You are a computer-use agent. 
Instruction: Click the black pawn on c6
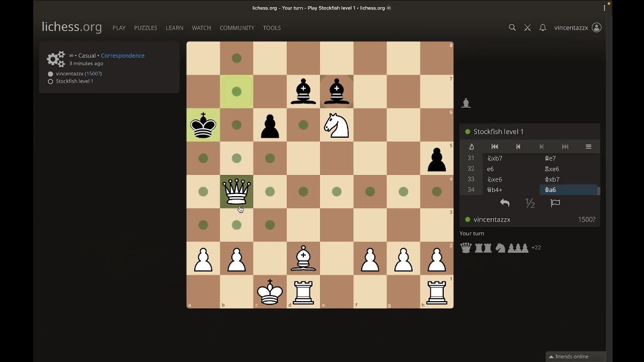pos(270,125)
